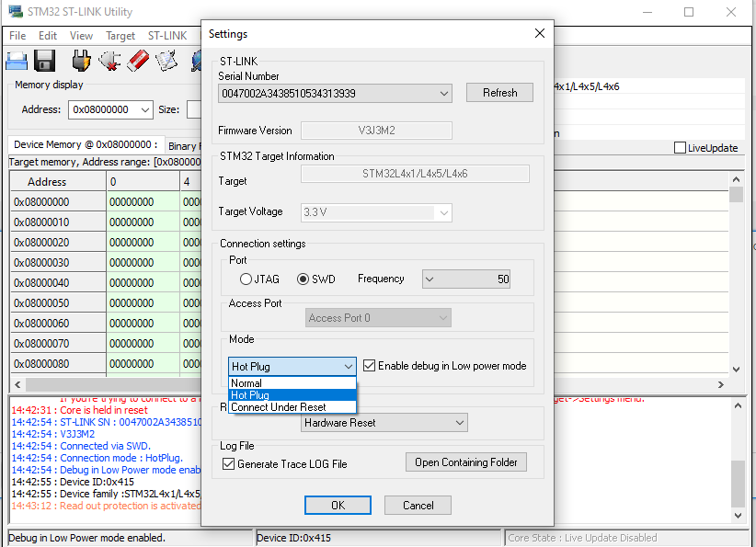
Task: Open the ST-LINK menu
Action: tap(167, 36)
